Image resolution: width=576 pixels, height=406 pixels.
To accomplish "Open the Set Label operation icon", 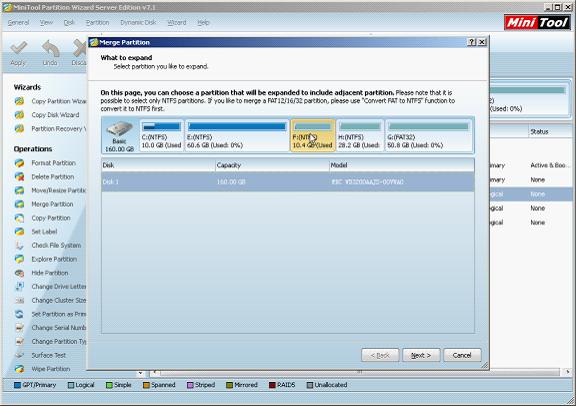I will (x=19, y=231).
